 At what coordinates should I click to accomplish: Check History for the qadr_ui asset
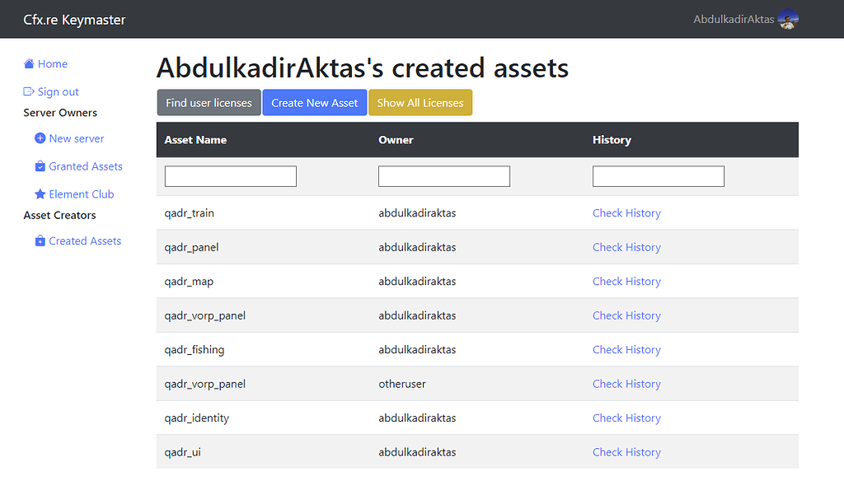tap(626, 451)
